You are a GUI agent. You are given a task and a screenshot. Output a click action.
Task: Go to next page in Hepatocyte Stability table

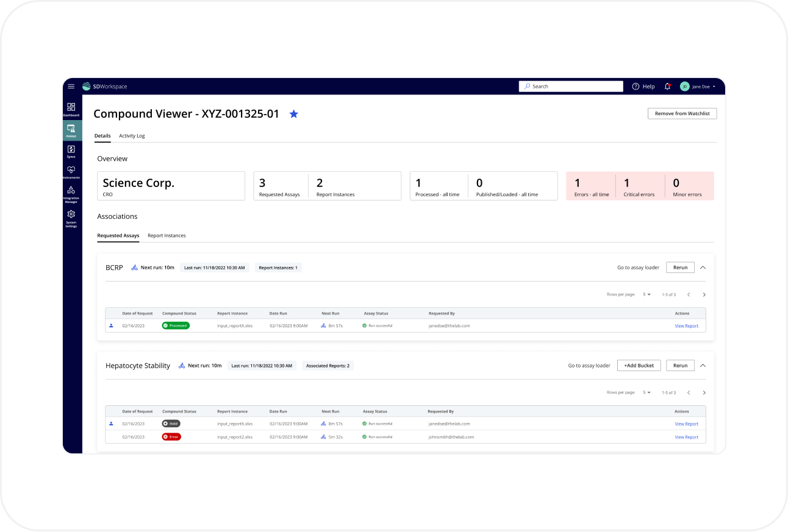pyautogui.click(x=704, y=393)
